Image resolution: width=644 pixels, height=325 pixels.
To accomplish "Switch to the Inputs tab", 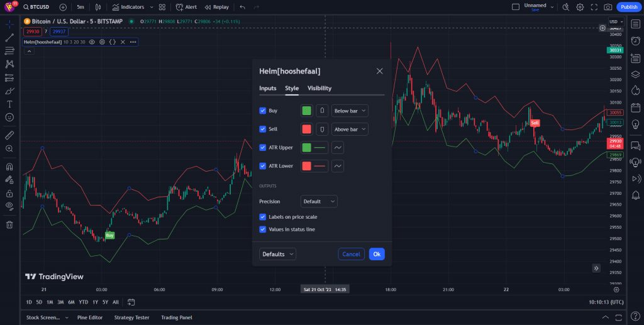I will [x=268, y=88].
